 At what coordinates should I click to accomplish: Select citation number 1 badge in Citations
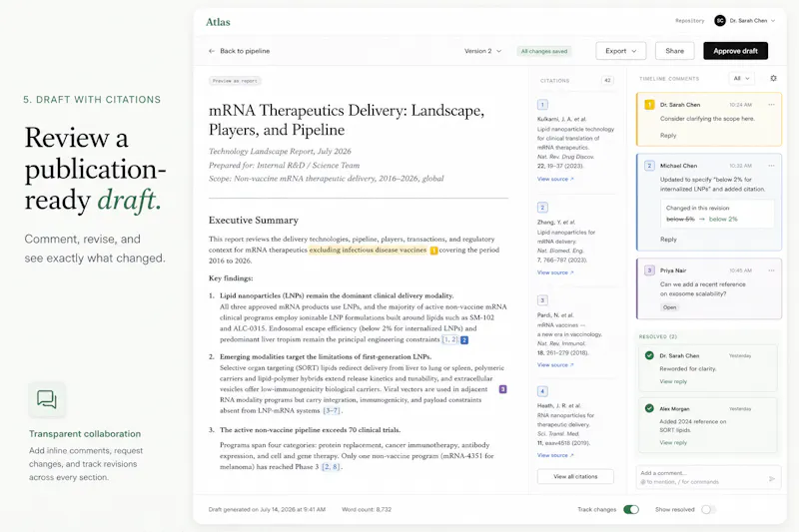point(542,105)
